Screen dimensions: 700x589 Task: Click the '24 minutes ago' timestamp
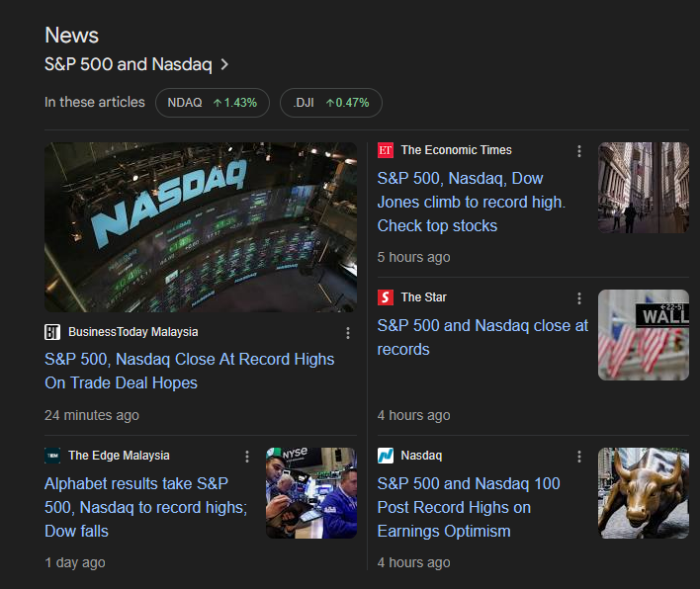(92, 415)
